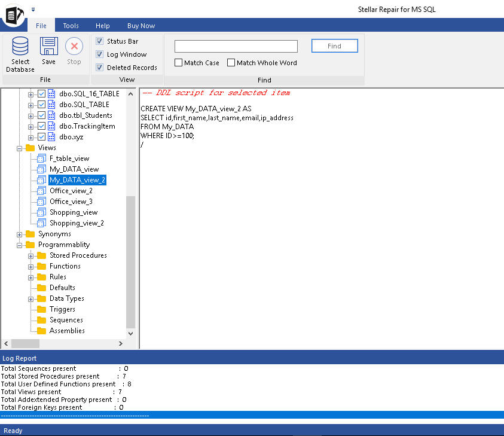Click the Triggers folder icon

(x=41, y=309)
